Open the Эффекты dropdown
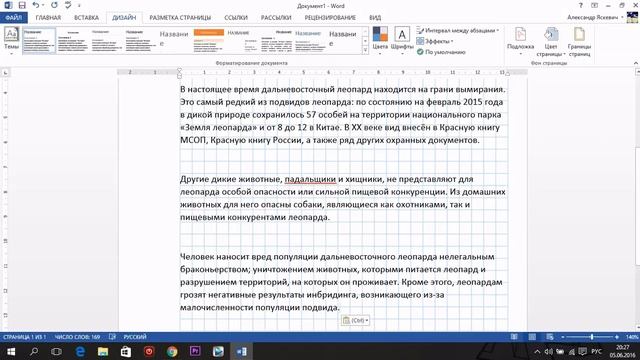 (435, 41)
